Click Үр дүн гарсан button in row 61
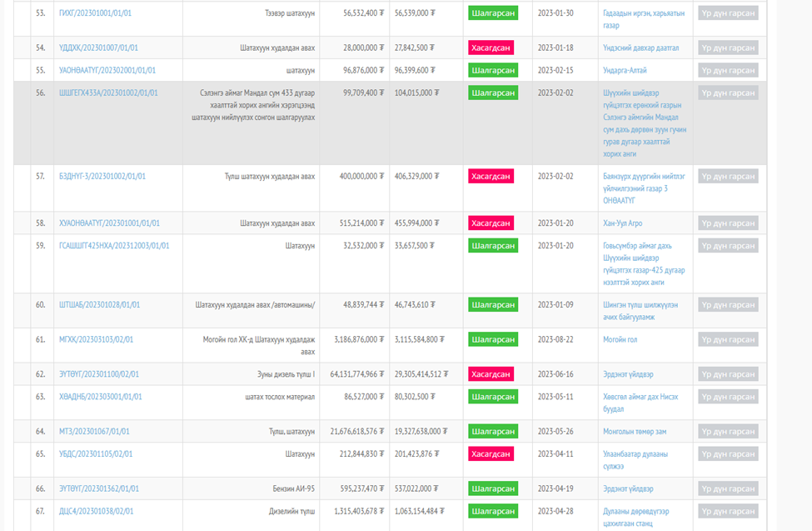The height and width of the screenshot is (531, 812). (728, 339)
